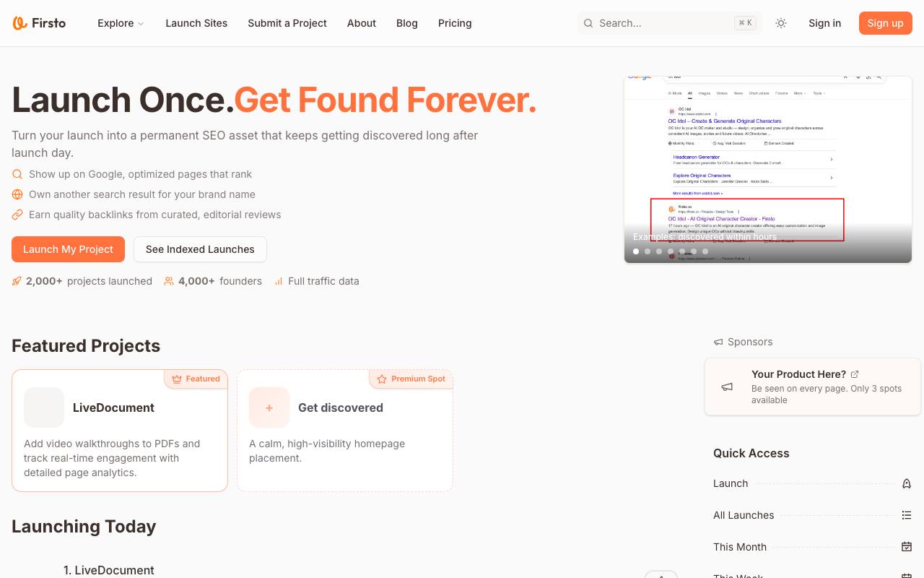The width and height of the screenshot is (924, 578).
Task: Select the first carousel dot
Action: tap(636, 251)
